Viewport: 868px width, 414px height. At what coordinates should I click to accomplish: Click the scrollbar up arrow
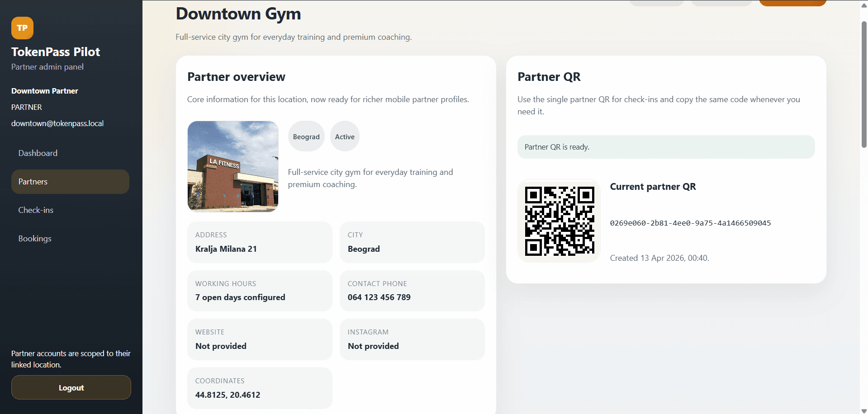click(863, 5)
